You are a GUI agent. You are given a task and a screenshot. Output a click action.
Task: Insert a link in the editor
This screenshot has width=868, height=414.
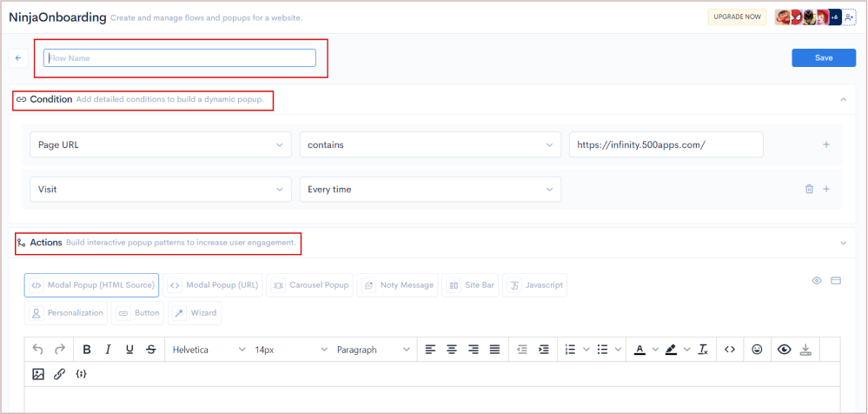(60, 374)
